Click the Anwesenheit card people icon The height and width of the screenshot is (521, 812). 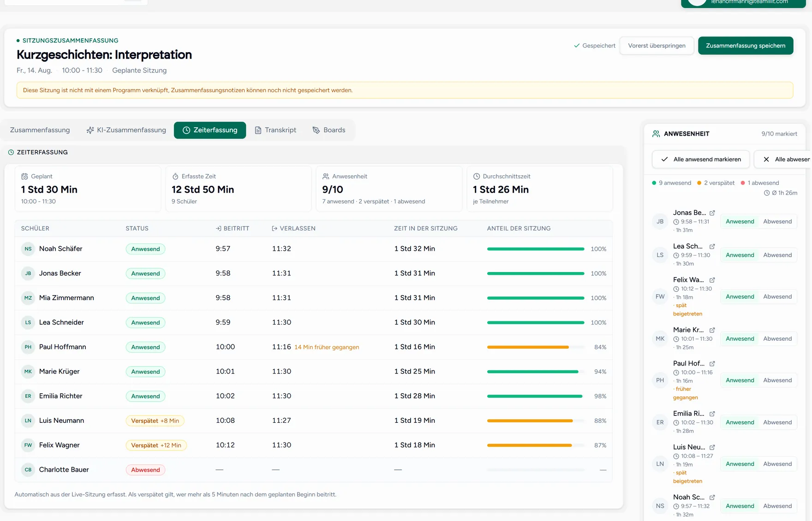pyautogui.click(x=326, y=177)
